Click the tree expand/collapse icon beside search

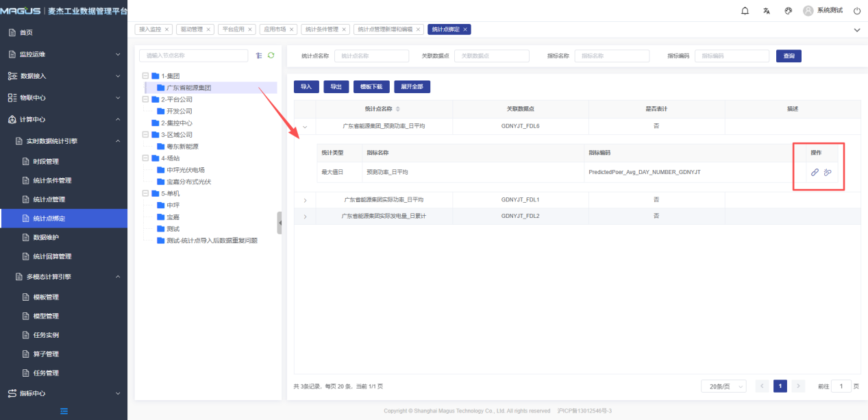(258, 55)
